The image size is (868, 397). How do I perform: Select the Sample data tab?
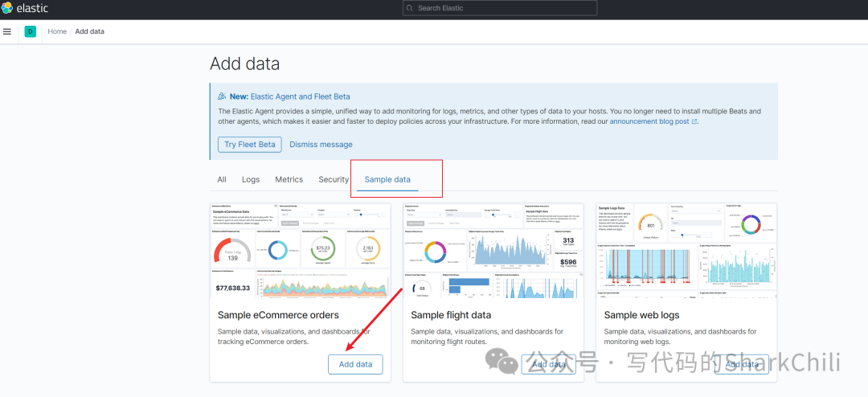[x=387, y=179]
